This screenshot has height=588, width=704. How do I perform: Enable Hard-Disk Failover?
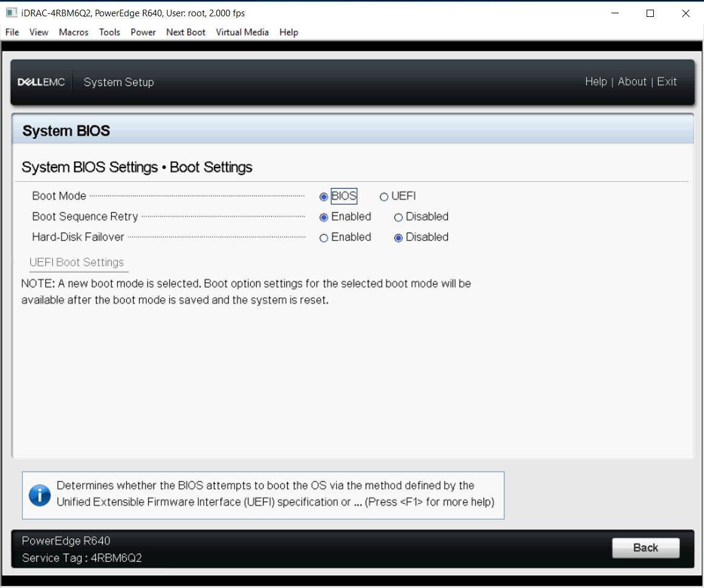click(x=325, y=237)
